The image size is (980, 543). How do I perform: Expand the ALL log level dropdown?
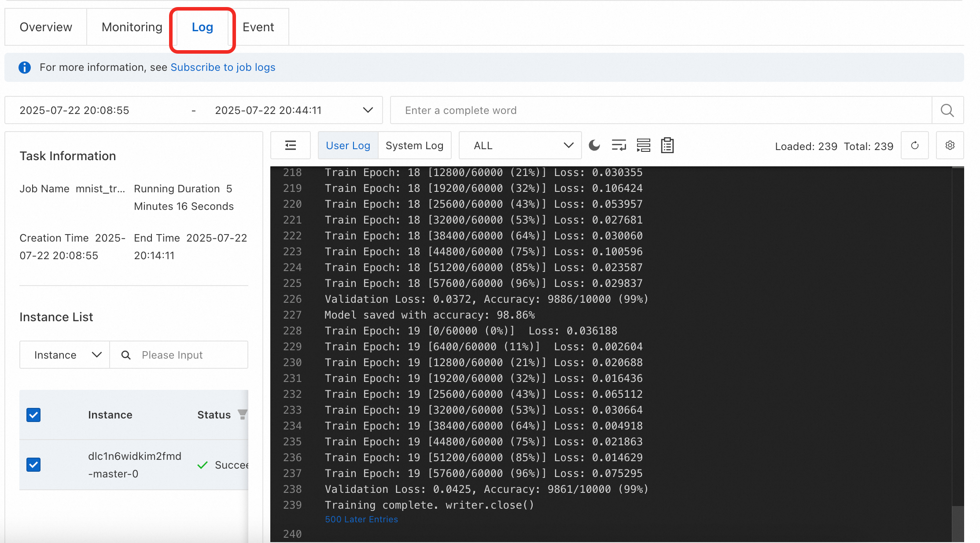(x=520, y=145)
